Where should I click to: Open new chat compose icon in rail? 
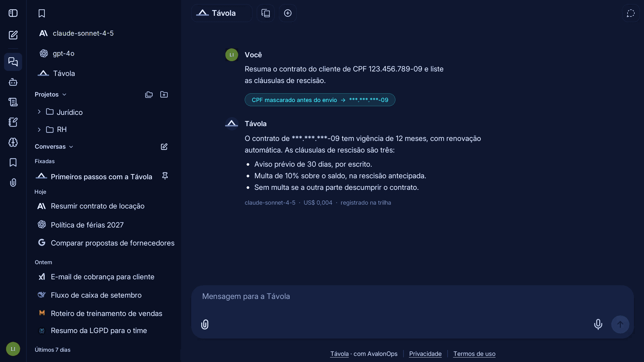coord(13,35)
